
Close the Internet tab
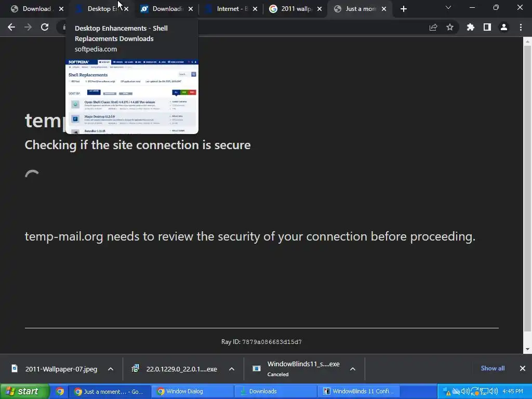point(255,9)
